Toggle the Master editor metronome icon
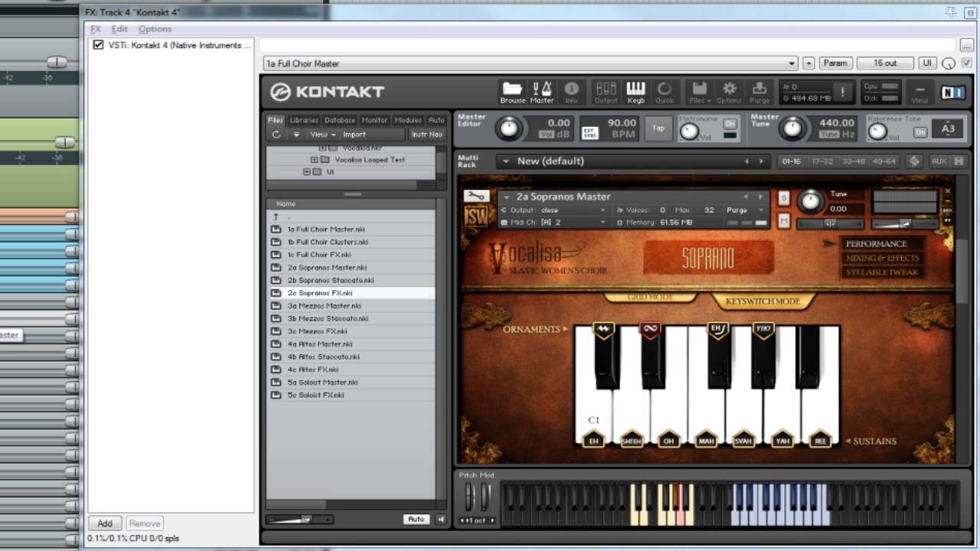The image size is (980, 551). click(541, 92)
